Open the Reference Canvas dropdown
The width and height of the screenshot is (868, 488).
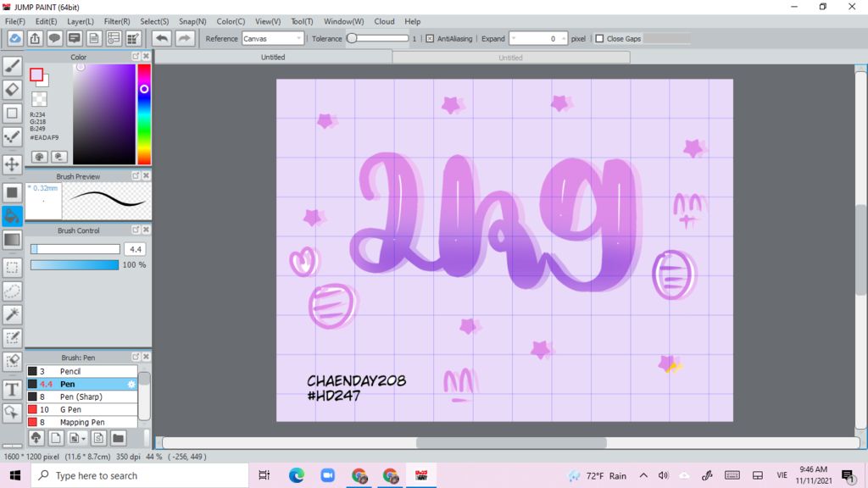point(273,39)
